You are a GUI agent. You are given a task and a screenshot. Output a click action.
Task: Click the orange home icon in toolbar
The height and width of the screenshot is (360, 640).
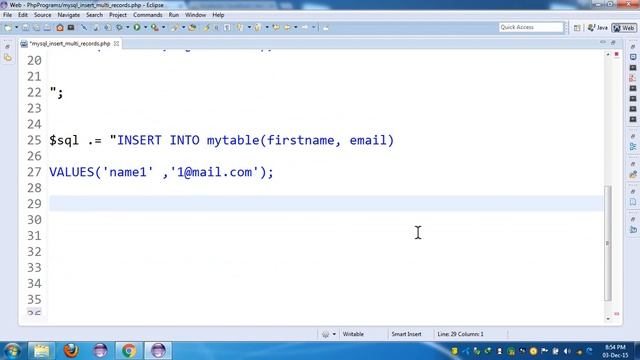tap(60, 27)
